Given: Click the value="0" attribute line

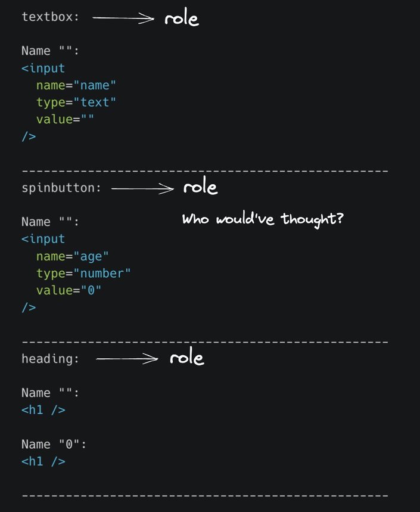Looking at the screenshot, I should [x=69, y=291].
